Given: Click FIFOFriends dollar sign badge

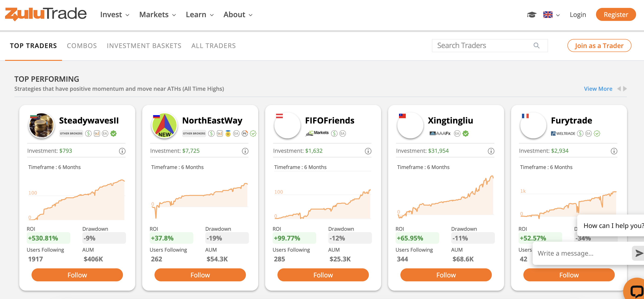Looking at the screenshot, I should click(334, 133).
